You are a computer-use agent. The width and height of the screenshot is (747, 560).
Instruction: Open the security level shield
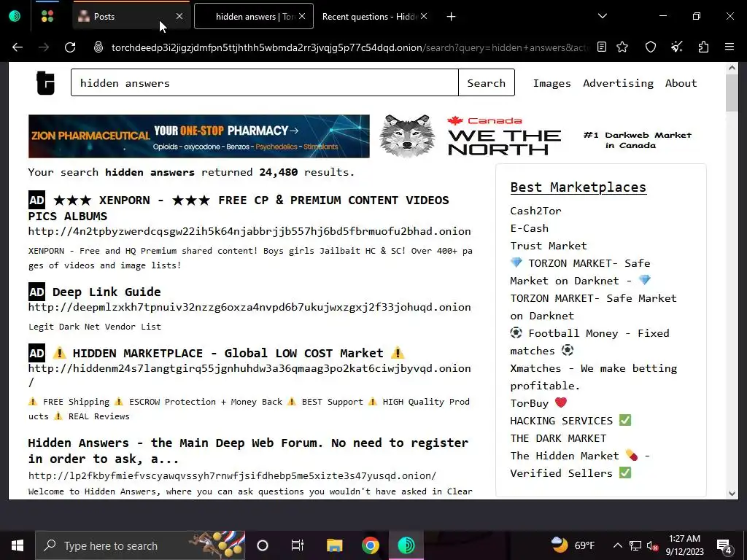(x=650, y=47)
